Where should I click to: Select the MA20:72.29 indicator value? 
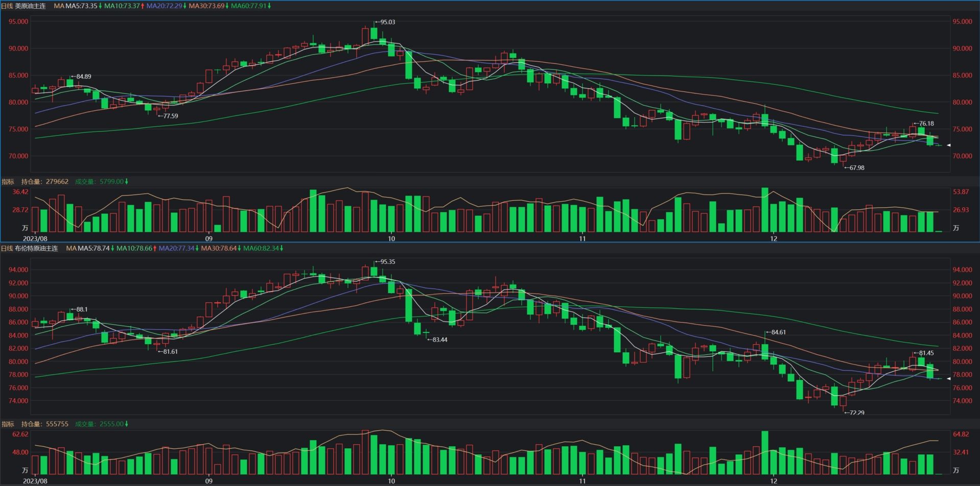coord(165,6)
